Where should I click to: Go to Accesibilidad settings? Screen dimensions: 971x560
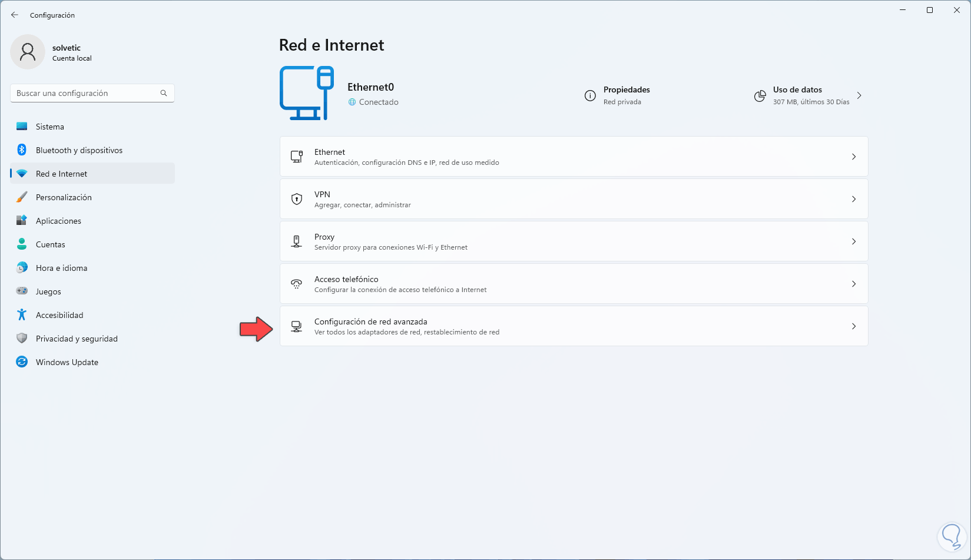point(92,315)
